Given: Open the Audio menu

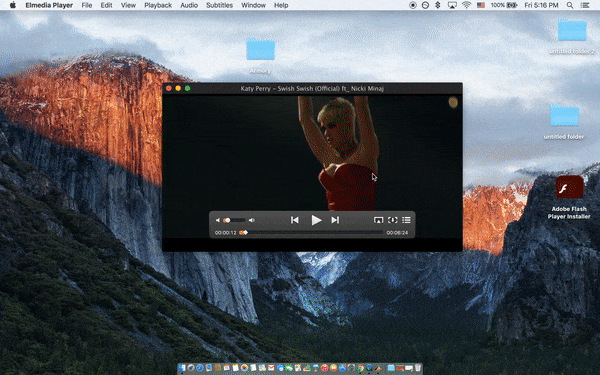Looking at the screenshot, I should [x=189, y=5].
